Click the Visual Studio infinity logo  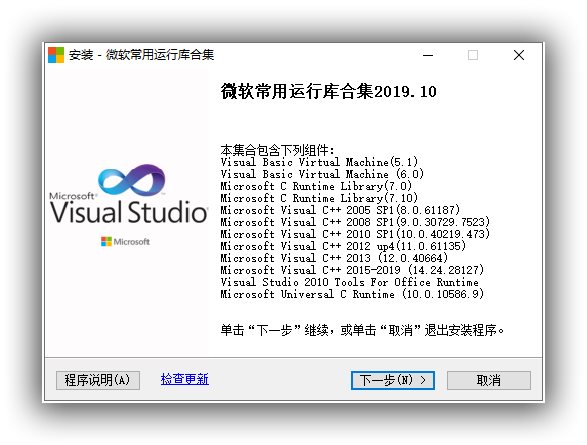point(131,180)
